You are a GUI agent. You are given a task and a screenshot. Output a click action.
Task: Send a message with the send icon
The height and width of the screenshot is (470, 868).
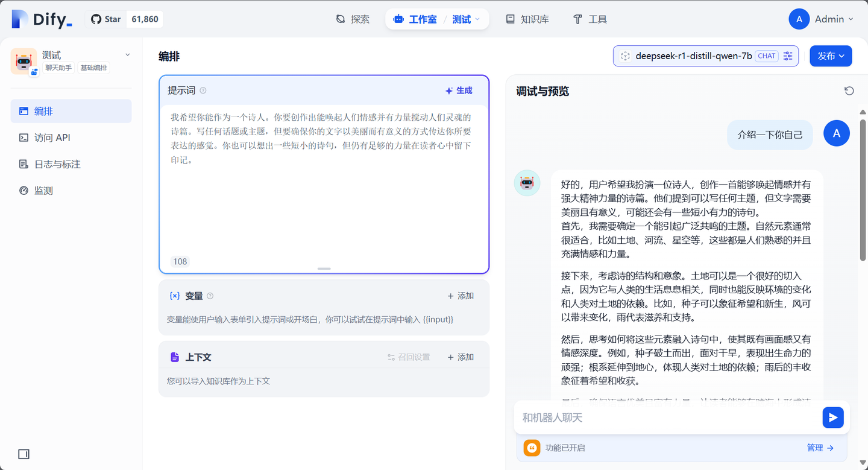[x=833, y=417]
